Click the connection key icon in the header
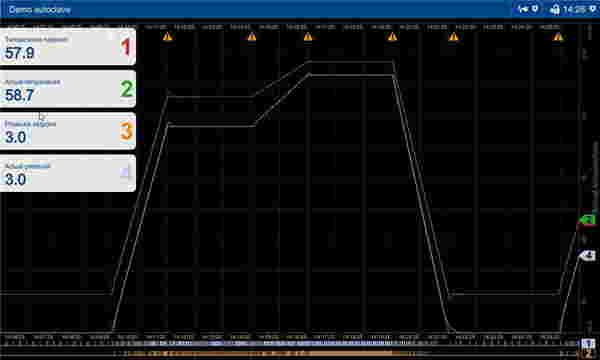Viewport: 600px width, 360px height. (523, 9)
